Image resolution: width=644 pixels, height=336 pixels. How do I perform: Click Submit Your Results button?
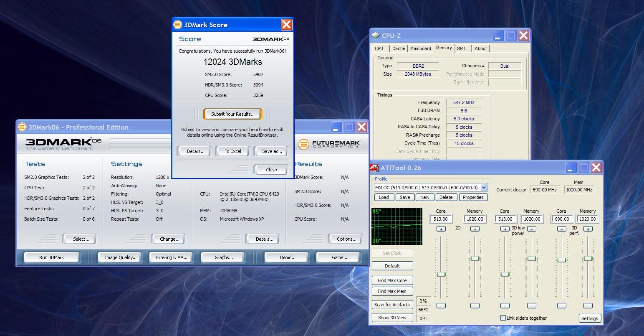233,114
